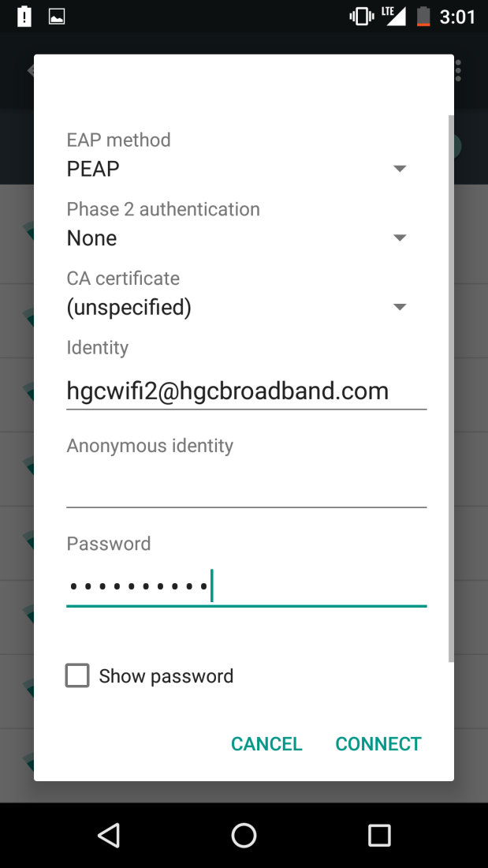The height and width of the screenshot is (868, 488).
Task: Tap the battery warning notification icon
Action: coord(24,16)
